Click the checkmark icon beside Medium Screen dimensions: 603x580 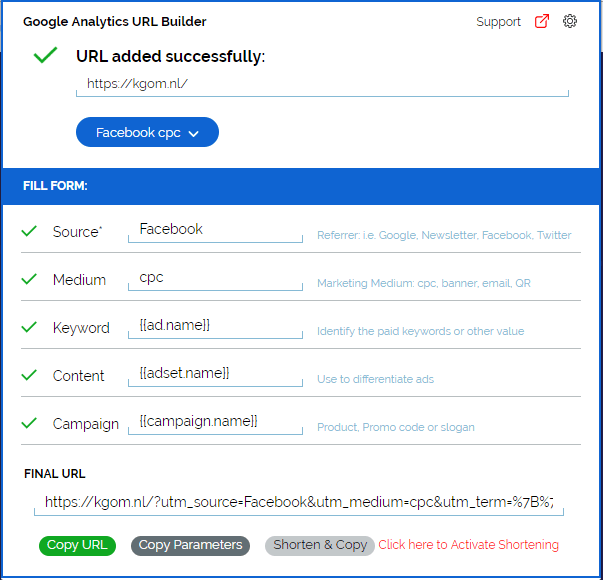[x=29, y=279]
